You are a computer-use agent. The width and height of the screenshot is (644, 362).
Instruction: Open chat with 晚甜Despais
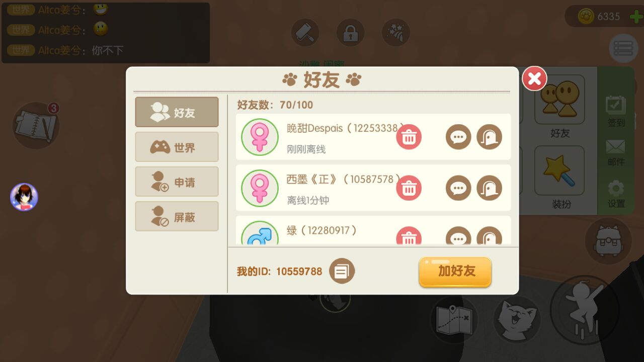click(458, 137)
